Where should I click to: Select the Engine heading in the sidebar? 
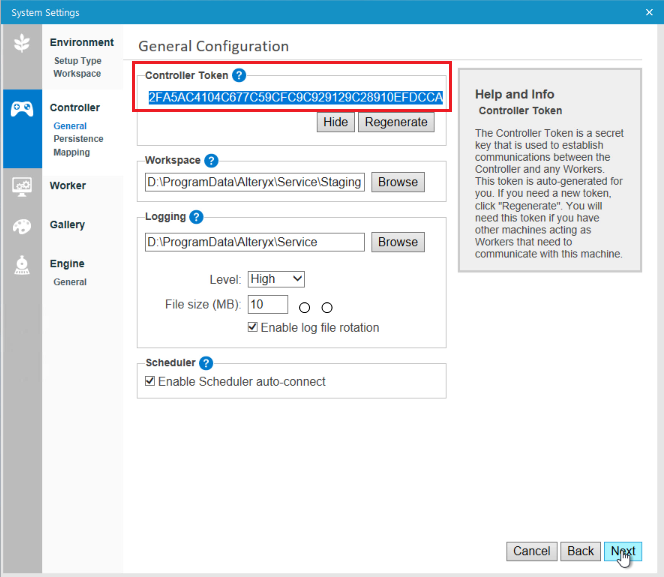point(67,263)
